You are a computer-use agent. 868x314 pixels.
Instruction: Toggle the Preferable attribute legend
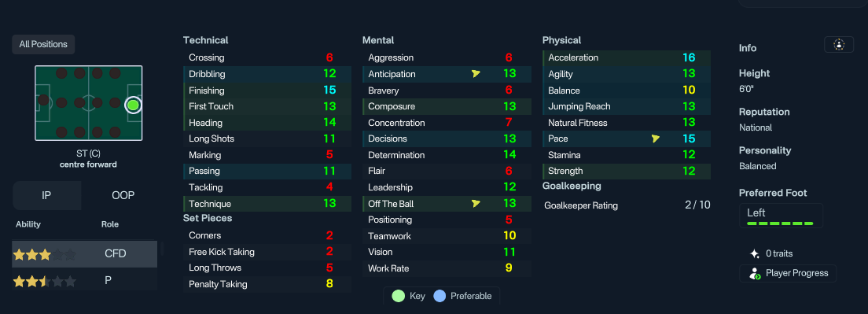[462, 296]
